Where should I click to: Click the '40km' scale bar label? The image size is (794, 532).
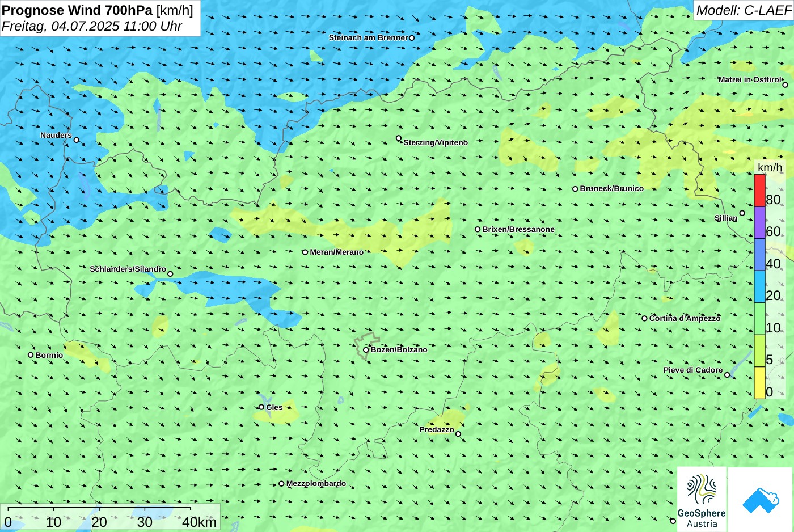coord(199,522)
